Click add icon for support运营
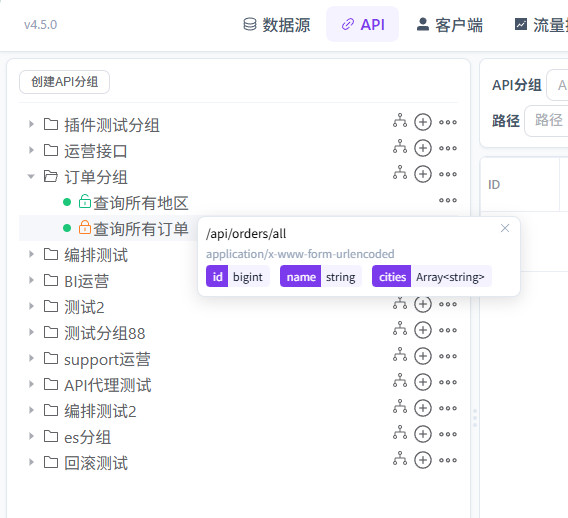Image resolution: width=568 pixels, height=518 pixels. pos(423,356)
